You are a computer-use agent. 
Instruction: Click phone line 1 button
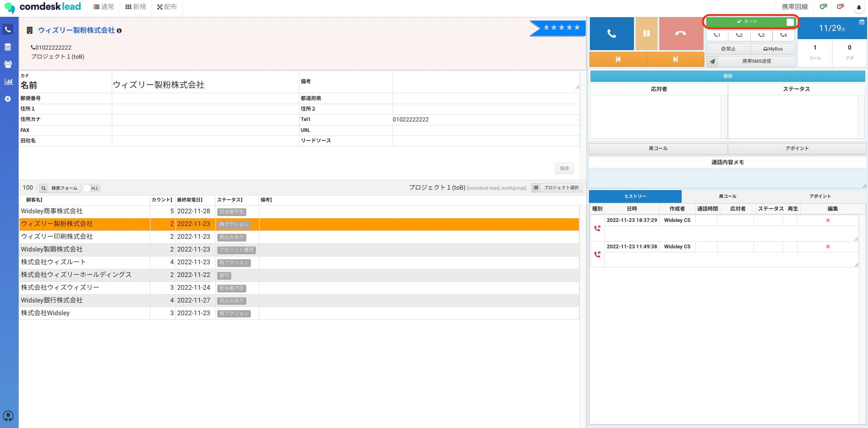(717, 35)
